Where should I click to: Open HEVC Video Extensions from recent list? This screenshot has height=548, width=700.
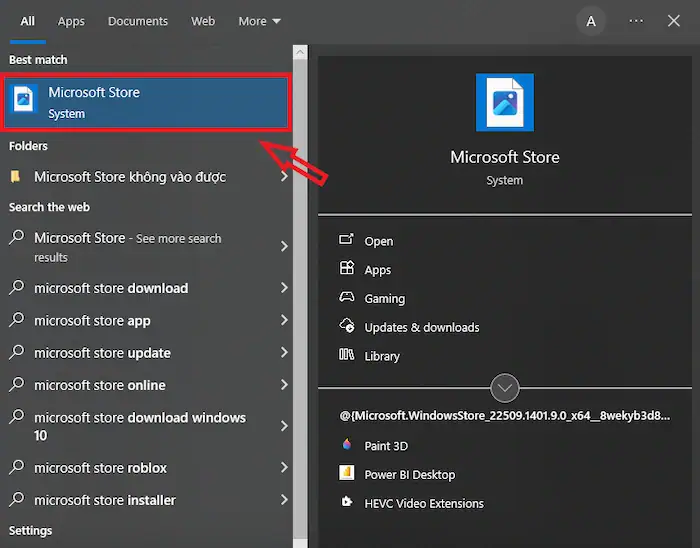tap(424, 504)
